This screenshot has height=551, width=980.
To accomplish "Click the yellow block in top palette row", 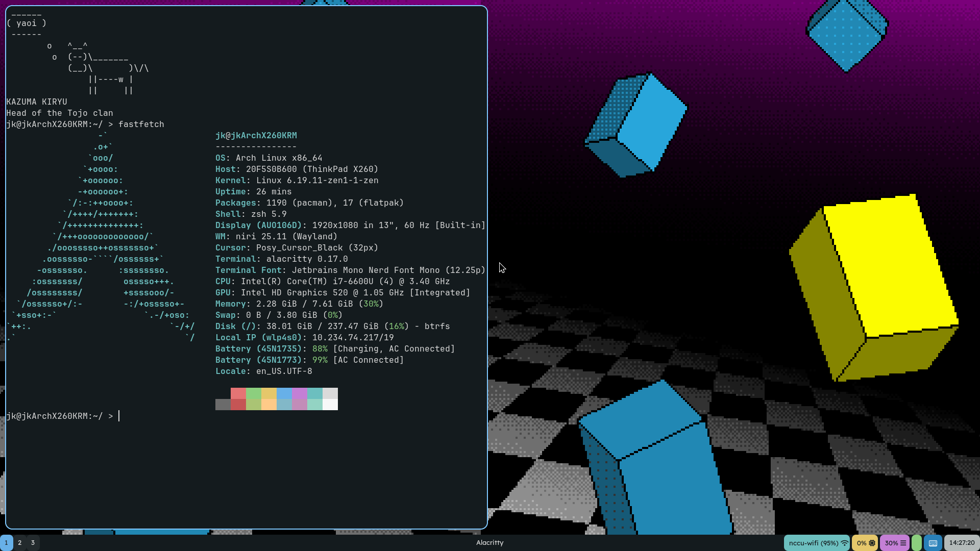I will tap(269, 393).
